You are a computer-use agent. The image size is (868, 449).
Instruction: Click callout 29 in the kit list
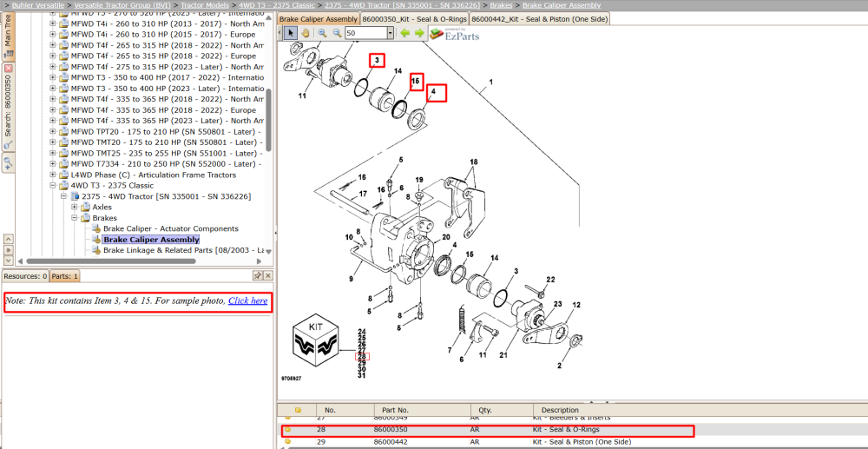(x=362, y=363)
